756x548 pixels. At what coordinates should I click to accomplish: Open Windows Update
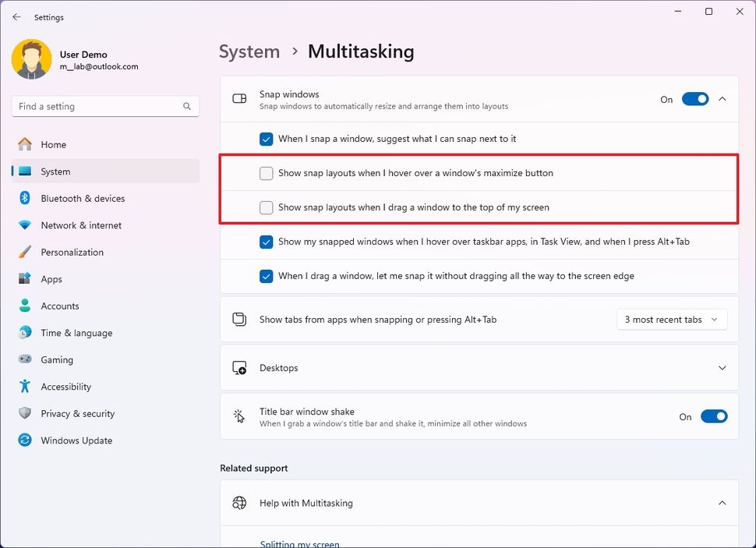[76, 440]
